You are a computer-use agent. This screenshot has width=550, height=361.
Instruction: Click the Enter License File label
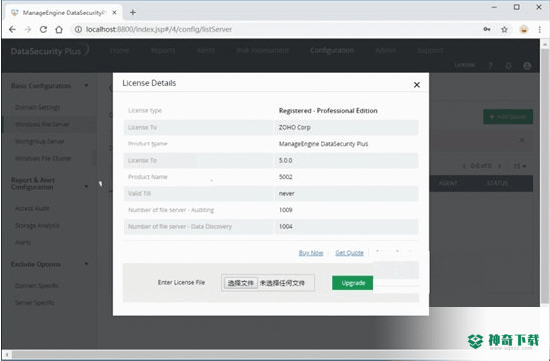(181, 282)
